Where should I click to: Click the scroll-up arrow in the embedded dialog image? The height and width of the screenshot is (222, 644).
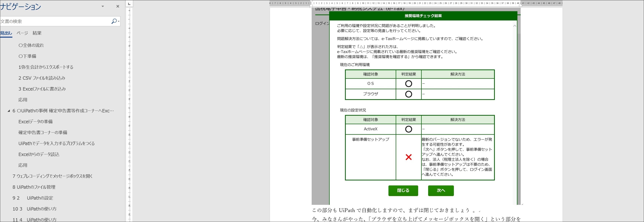click(x=515, y=26)
